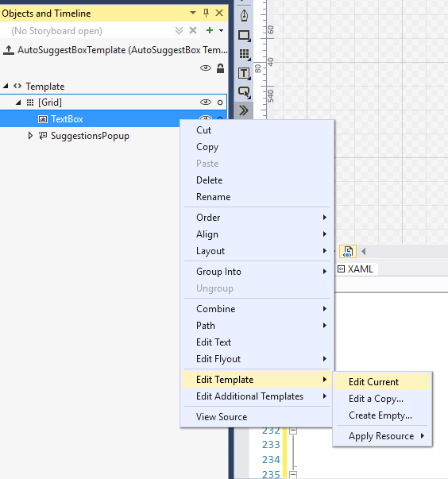Choose Edit Text menu entry

coord(257,342)
